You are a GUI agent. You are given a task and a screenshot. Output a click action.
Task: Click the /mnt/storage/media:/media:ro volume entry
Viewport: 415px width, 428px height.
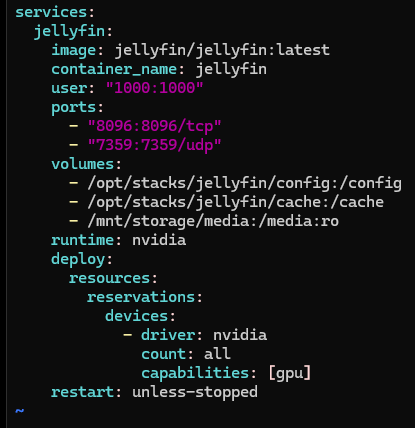tap(213, 222)
